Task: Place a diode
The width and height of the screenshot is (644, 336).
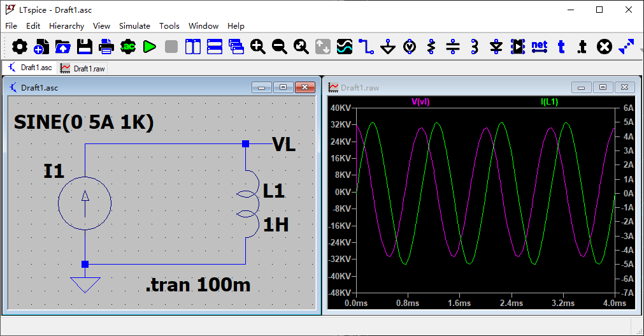Action: tap(496, 47)
